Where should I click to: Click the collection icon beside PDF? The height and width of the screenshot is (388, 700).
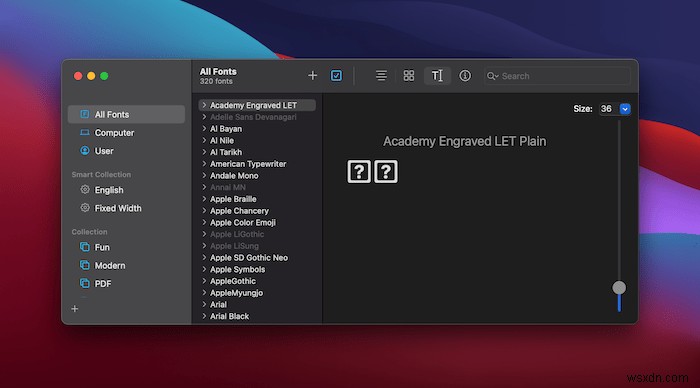[x=84, y=283]
